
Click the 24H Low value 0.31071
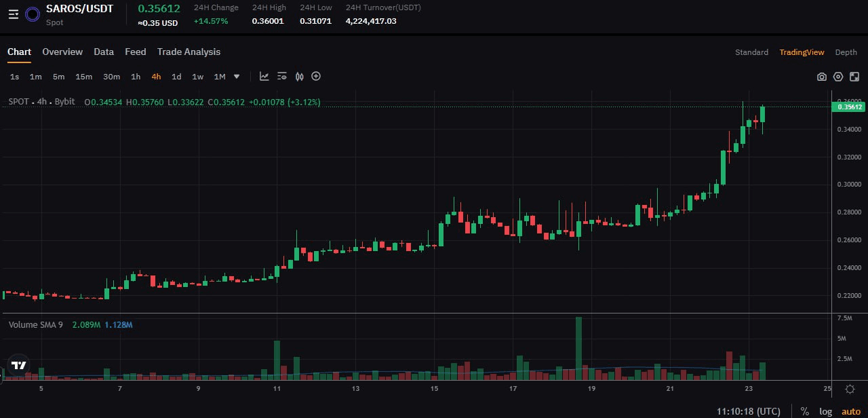[x=316, y=21]
